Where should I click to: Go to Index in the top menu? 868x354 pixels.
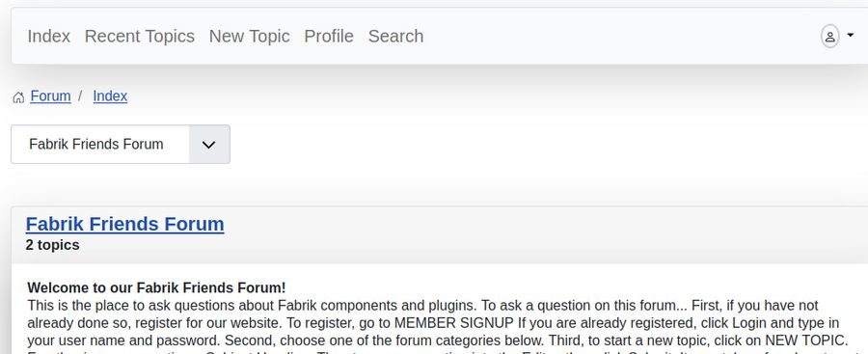[49, 36]
